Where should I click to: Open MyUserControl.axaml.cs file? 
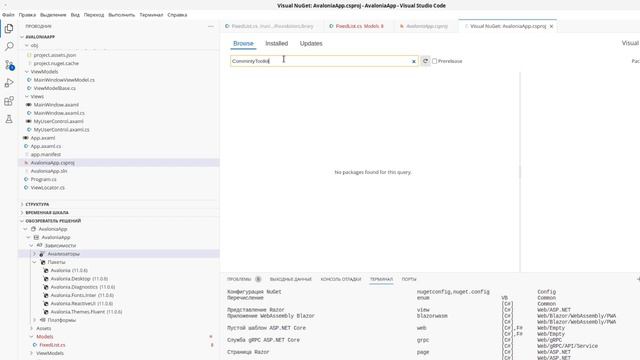click(x=61, y=129)
